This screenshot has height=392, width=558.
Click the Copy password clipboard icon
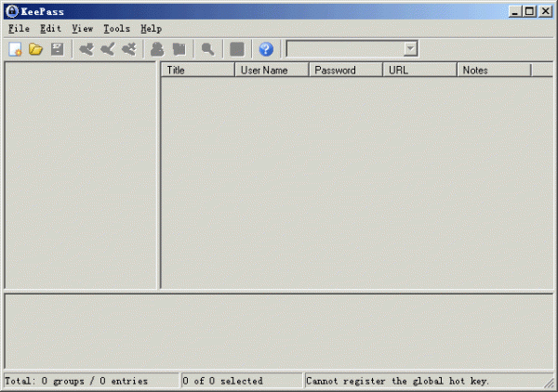click(179, 49)
